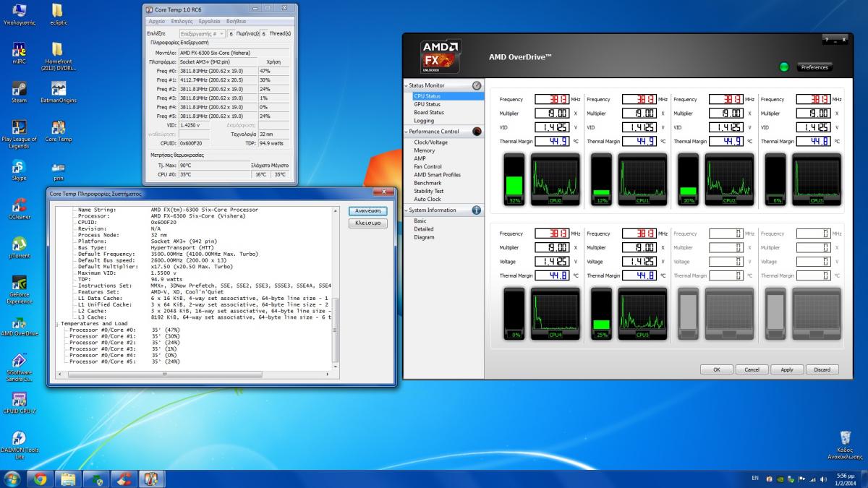
Task: Open the Core Temp desktop shortcut
Action: (x=59, y=130)
